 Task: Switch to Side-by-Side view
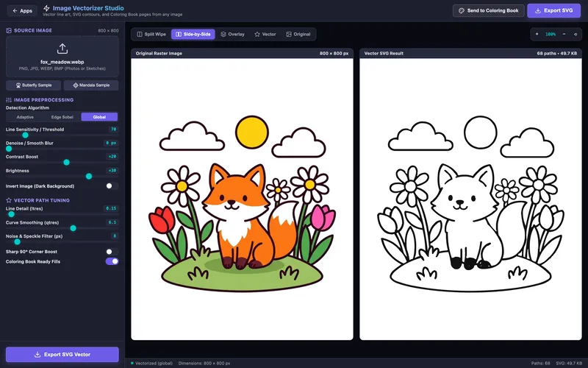point(193,34)
